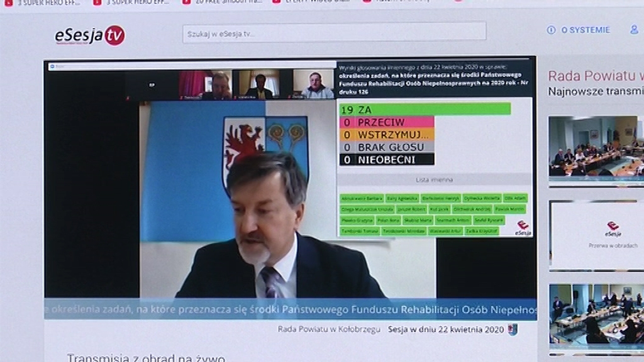Switch to the second SUPER HERO browser tab

pyautogui.click(x=126, y=3)
